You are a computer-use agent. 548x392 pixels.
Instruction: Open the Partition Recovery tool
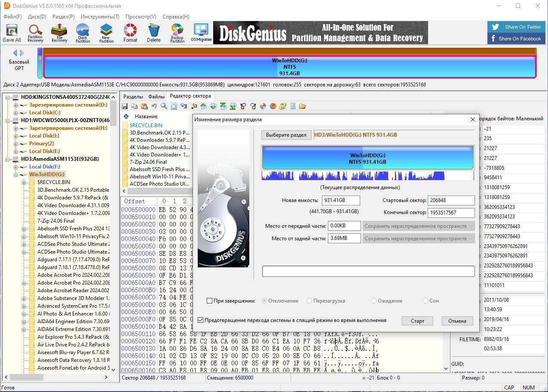[35, 31]
